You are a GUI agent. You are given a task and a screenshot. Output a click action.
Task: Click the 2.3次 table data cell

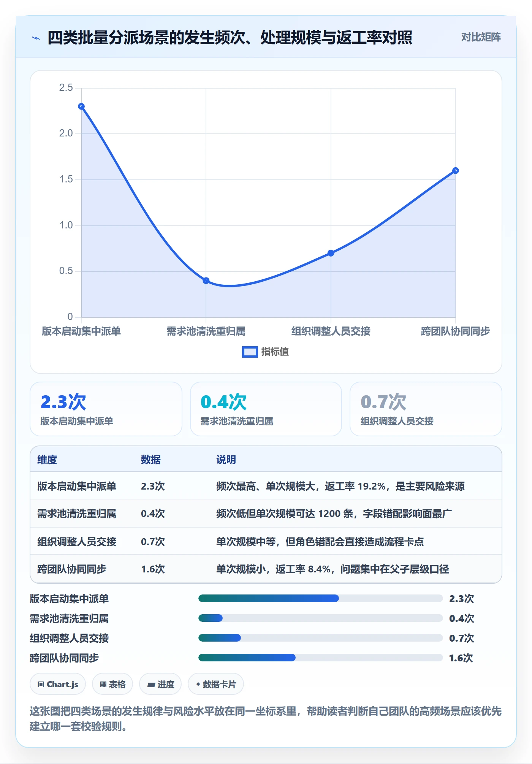tap(153, 487)
